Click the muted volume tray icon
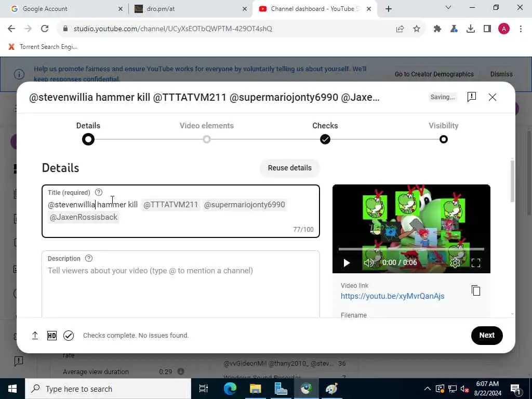This screenshot has height=399, width=532. [464, 389]
